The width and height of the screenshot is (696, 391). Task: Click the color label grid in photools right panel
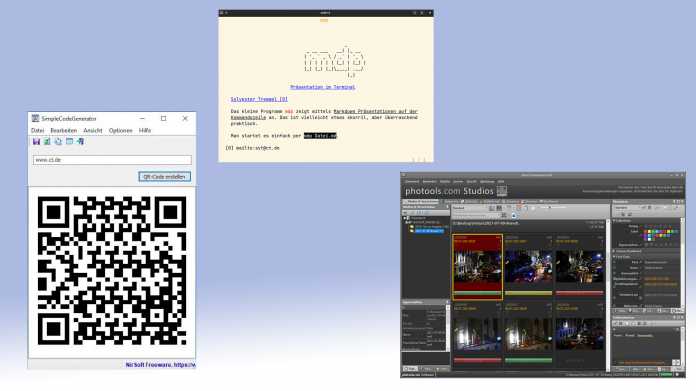click(660, 235)
